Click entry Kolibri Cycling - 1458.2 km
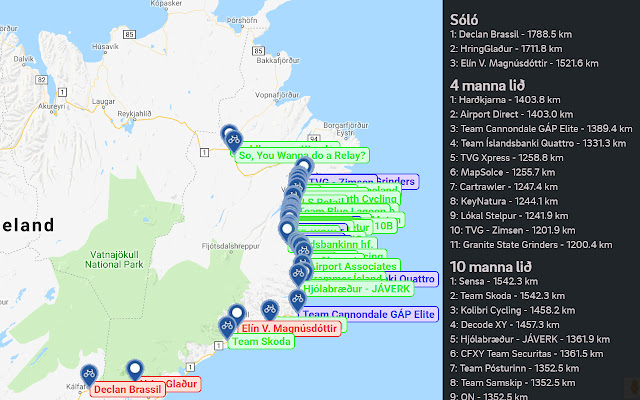This screenshot has width=640, height=400. [512, 310]
